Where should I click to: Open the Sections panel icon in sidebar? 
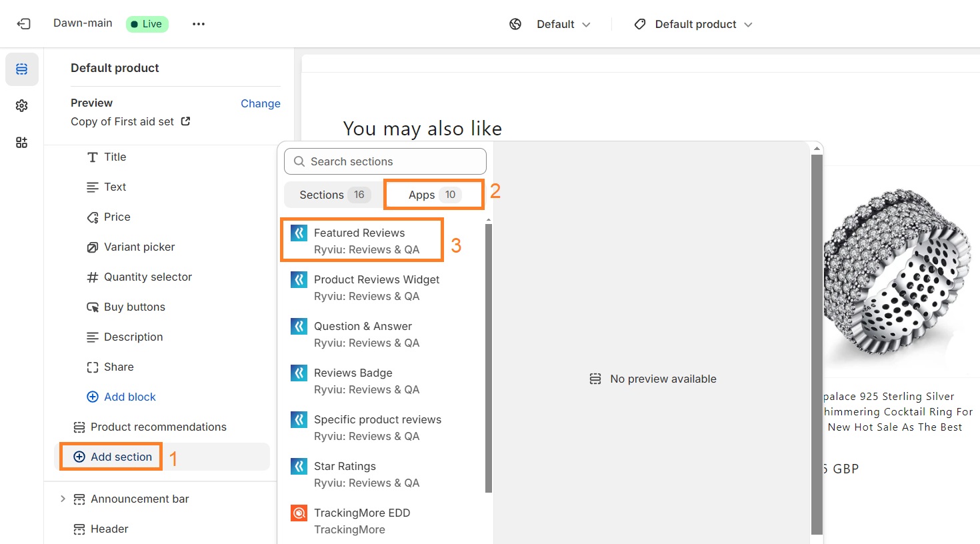pyautogui.click(x=22, y=69)
